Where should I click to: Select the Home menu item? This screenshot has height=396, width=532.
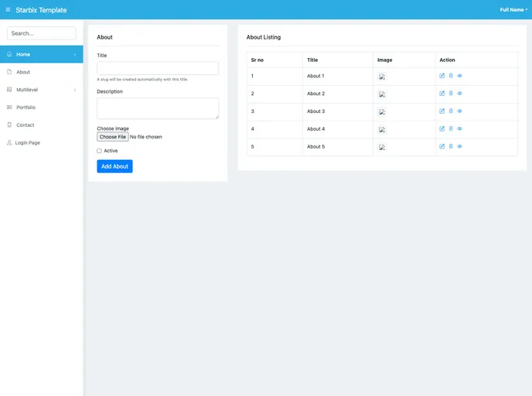[x=42, y=54]
